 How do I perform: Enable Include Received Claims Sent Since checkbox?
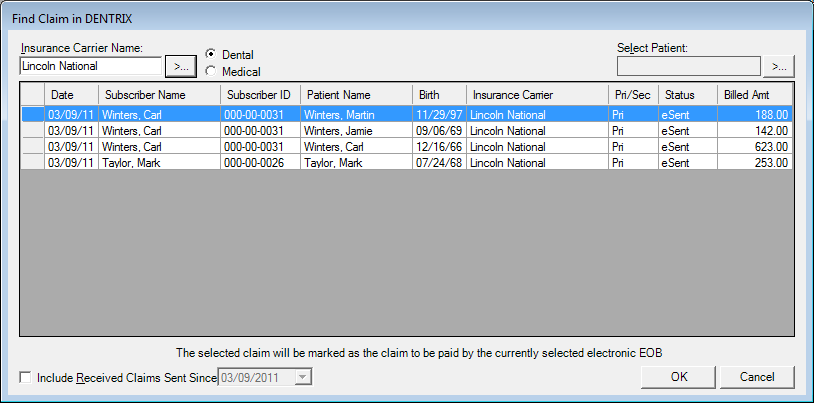coord(26,377)
